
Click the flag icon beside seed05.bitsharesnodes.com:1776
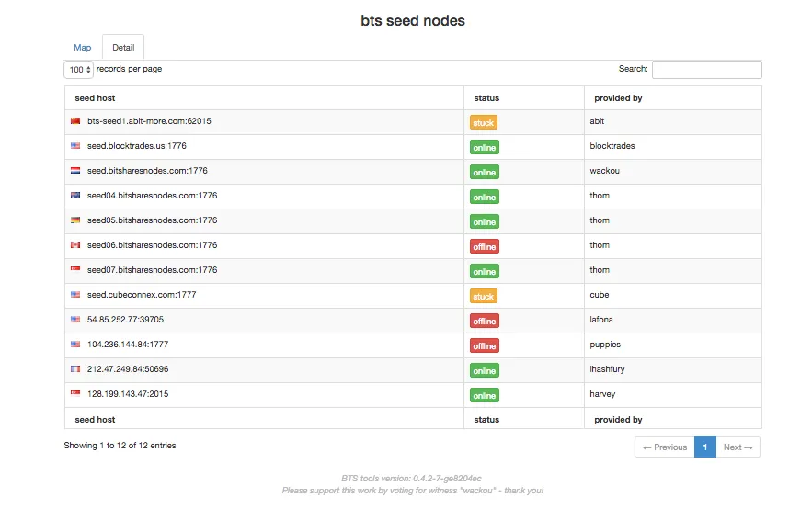pos(75,220)
